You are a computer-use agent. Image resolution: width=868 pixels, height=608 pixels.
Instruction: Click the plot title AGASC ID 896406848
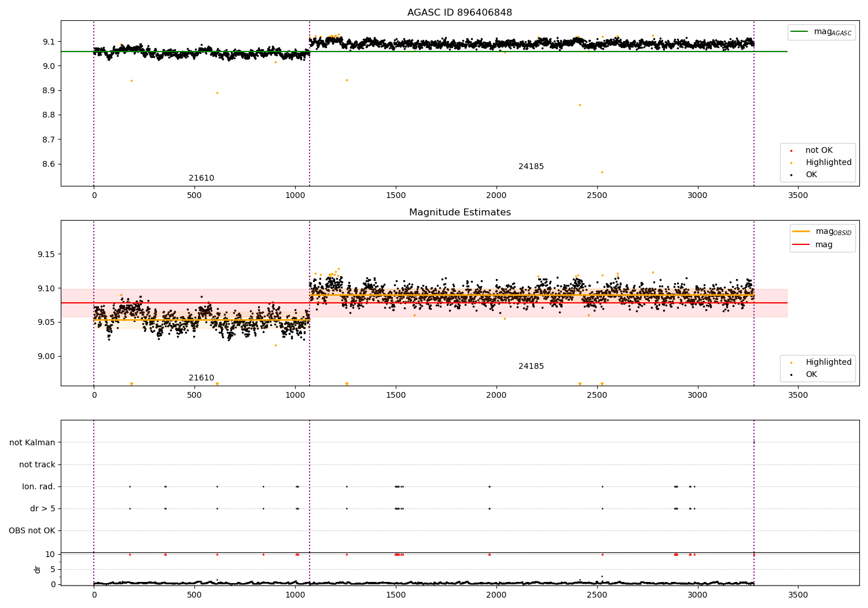[x=459, y=13]
